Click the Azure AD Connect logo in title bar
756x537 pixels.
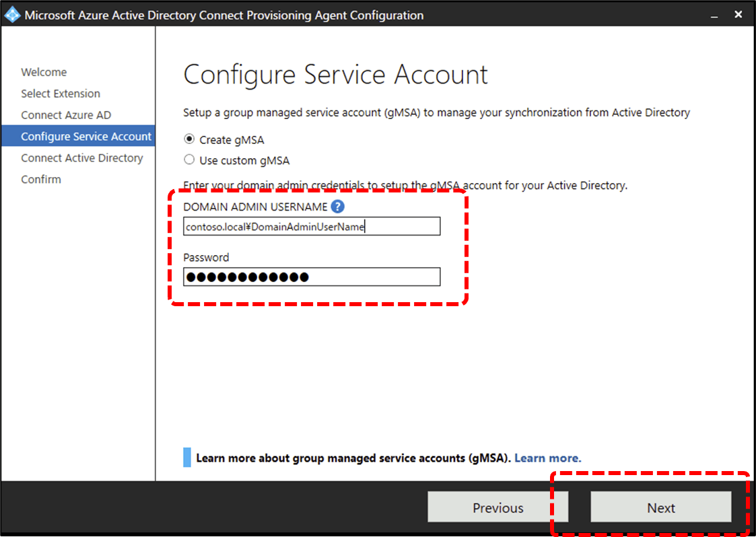[12, 15]
